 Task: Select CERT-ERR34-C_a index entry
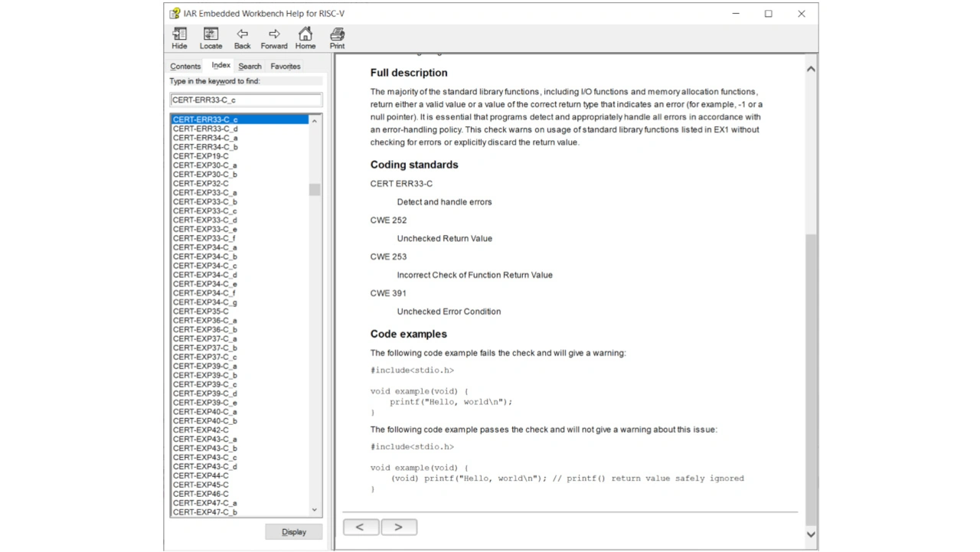pos(205,138)
